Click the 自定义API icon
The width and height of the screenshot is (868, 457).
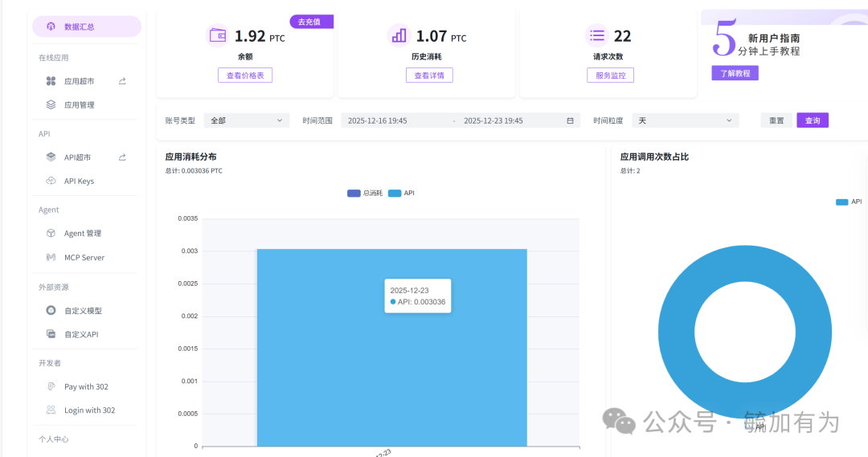tap(51, 334)
